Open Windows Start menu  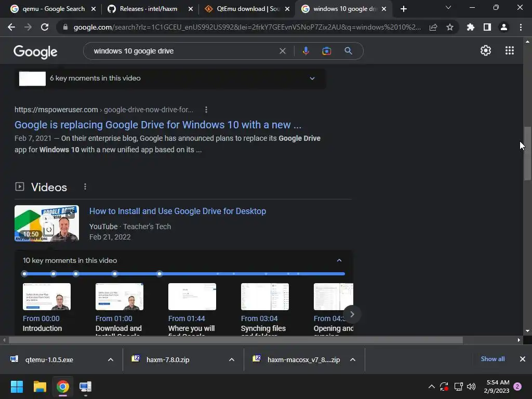click(17, 387)
